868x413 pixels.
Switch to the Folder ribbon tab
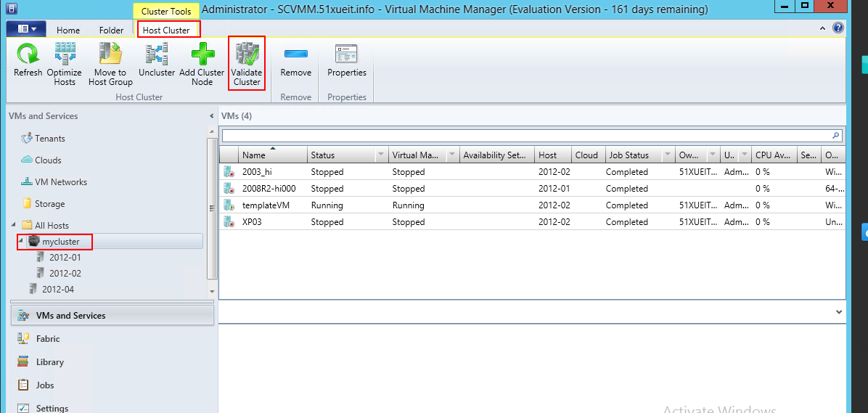(x=111, y=30)
